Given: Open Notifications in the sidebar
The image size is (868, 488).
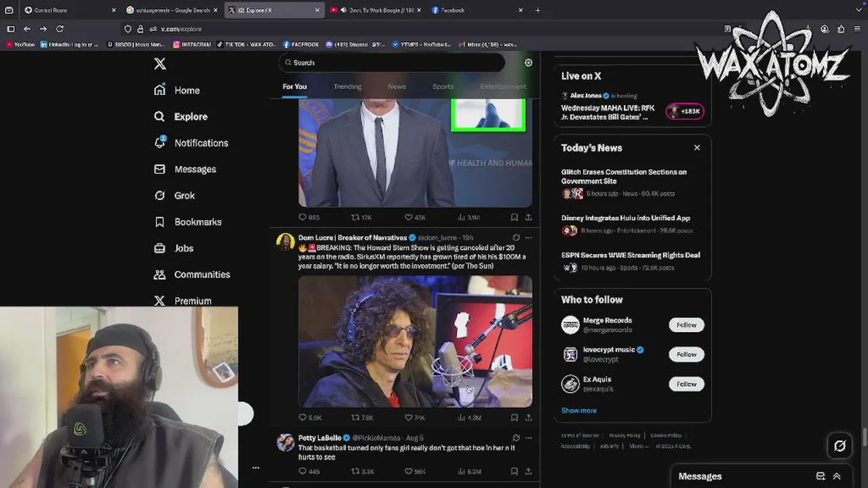Looking at the screenshot, I should pos(191,143).
